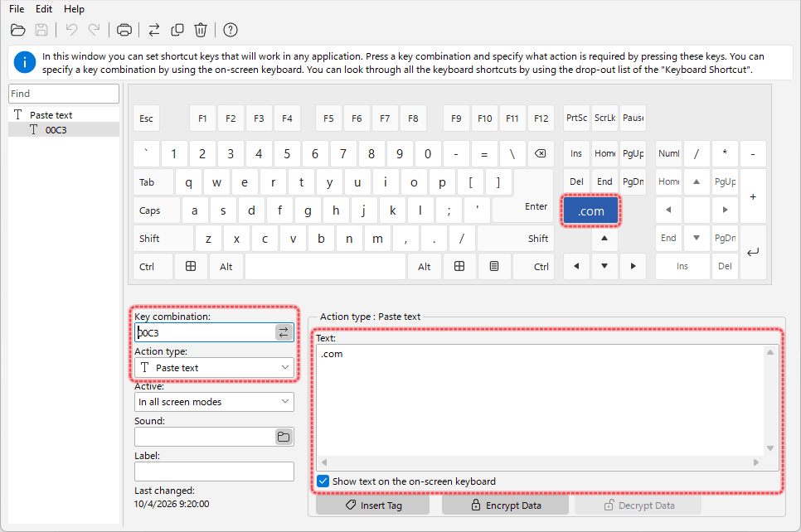The image size is (801, 532).
Task: Click the up arrow of Text vertical scrollbar
Action: click(769, 352)
